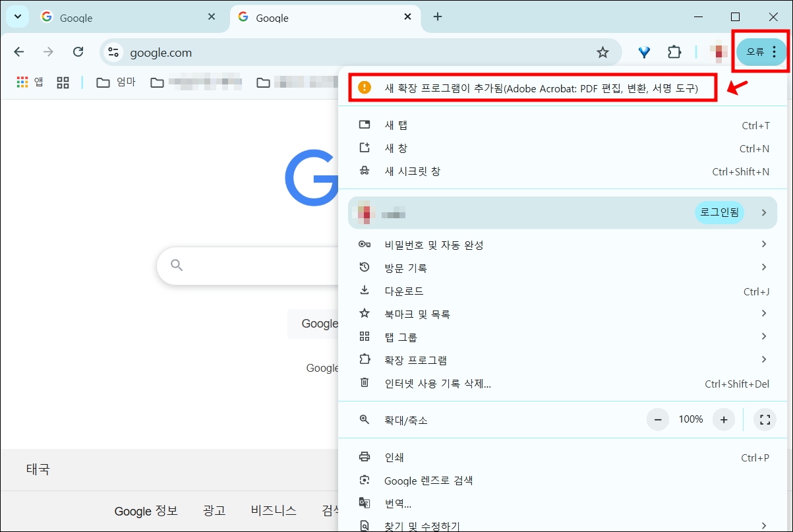
Task: Open the Google 정보 footer link
Action: 146,511
